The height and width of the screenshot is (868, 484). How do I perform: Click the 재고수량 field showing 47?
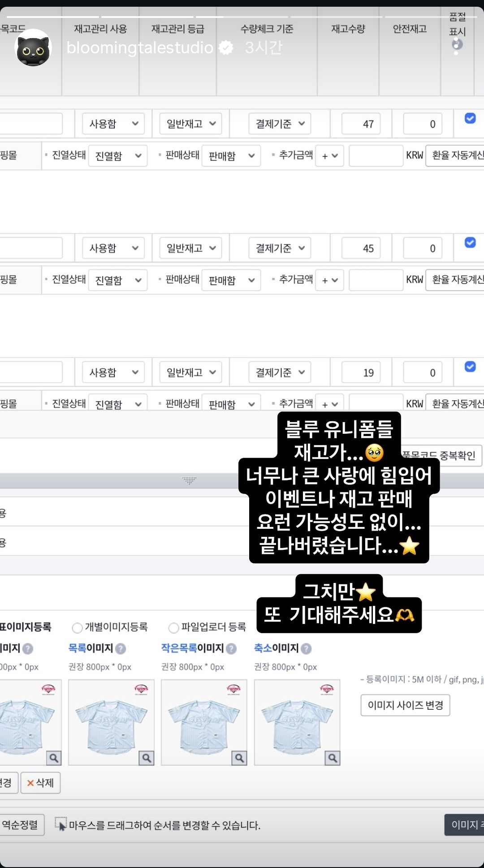point(361,124)
